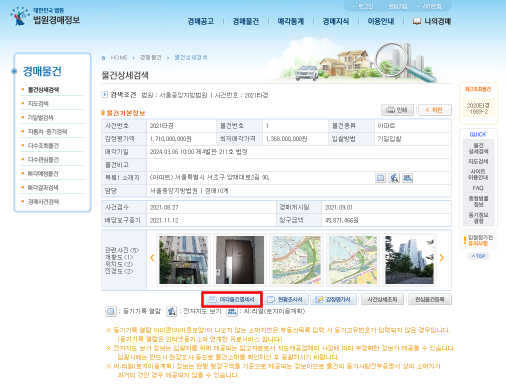Click the 인쇄 print button

click(x=397, y=110)
